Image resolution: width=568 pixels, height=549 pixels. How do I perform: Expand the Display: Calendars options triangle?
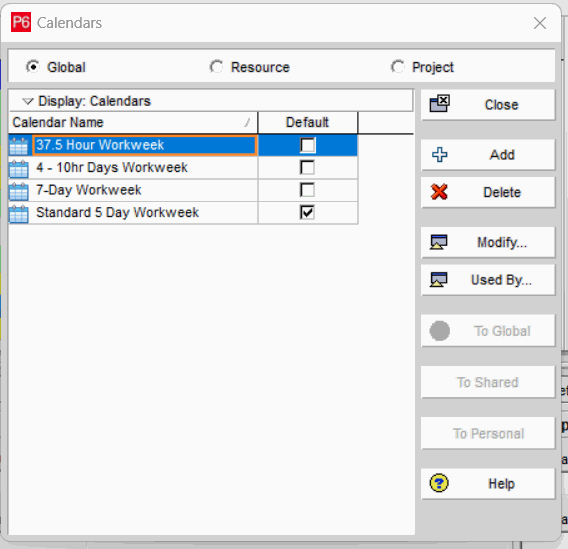click(28, 101)
